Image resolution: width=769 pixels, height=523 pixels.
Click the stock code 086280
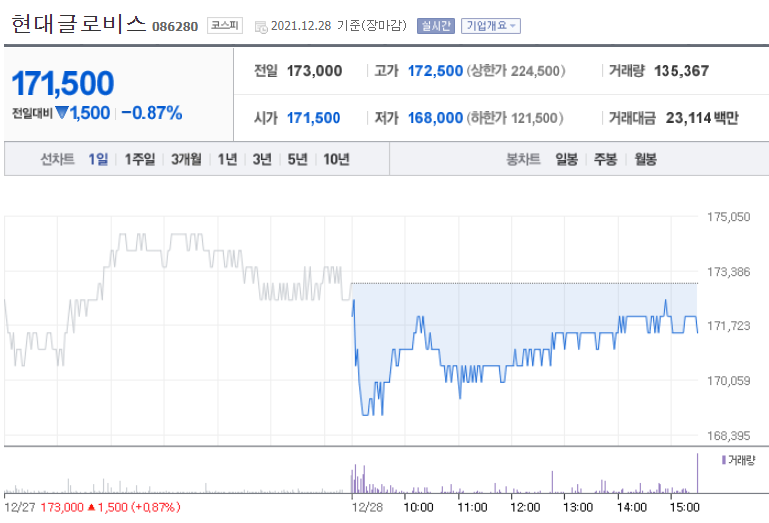(175, 26)
